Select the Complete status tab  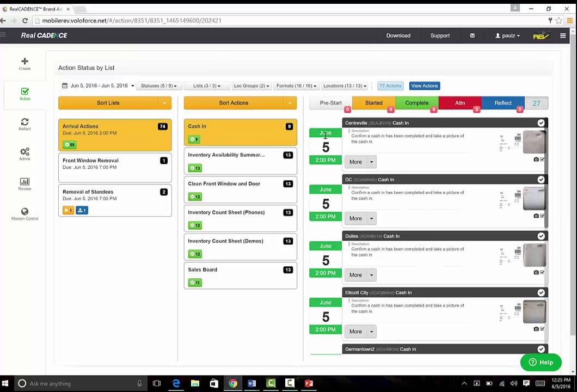[416, 103]
